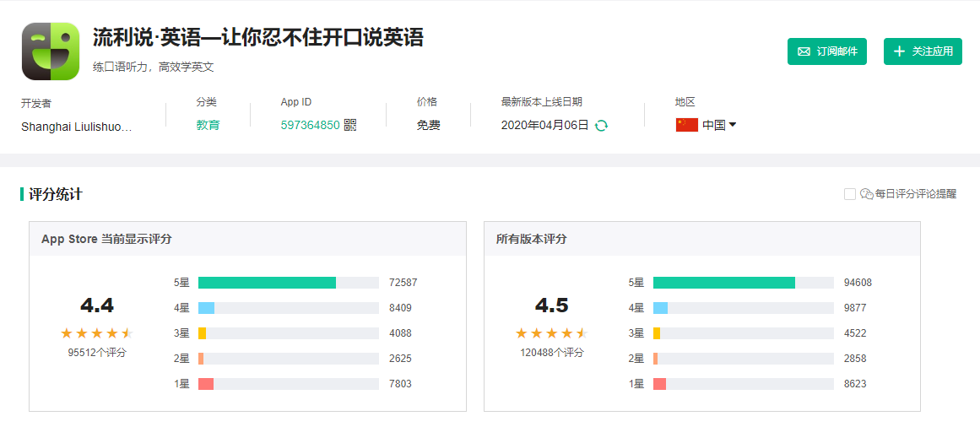Image resolution: width=980 pixels, height=427 pixels.
Task: Click the plus icon in 关注应用 button
Action: [900, 51]
